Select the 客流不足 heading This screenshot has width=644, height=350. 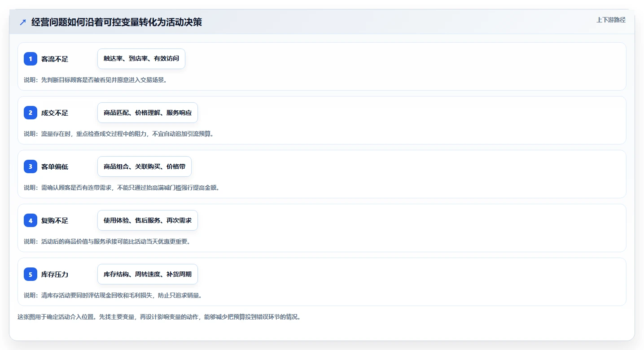tap(55, 59)
